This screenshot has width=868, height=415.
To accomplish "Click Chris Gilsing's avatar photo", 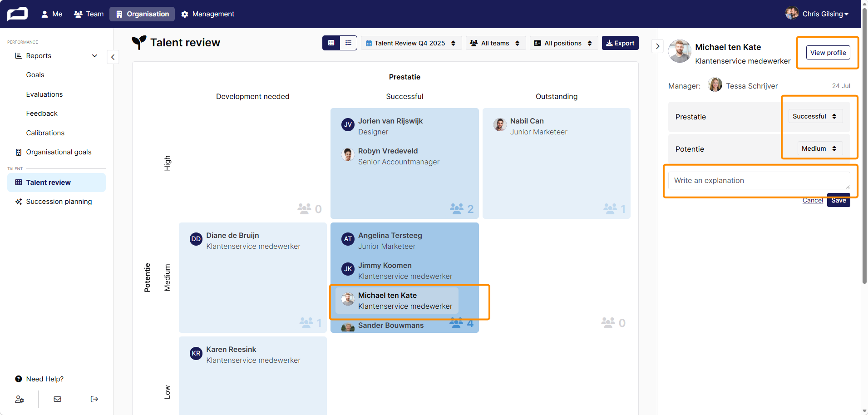I will click(x=792, y=13).
